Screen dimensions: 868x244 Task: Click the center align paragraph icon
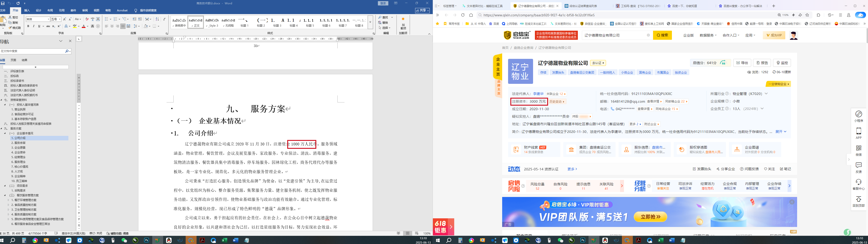pyautogui.click(x=112, y=26)
